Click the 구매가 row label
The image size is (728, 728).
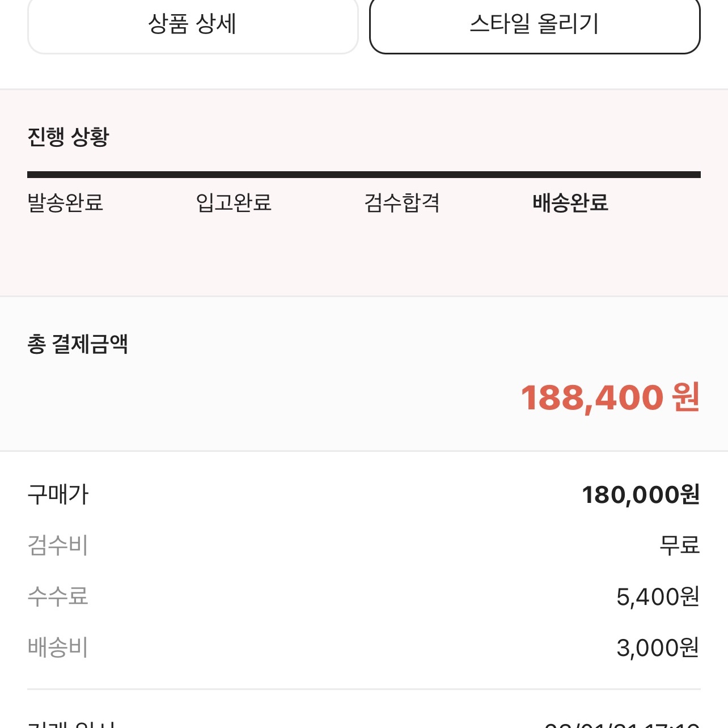click(58, 494)
